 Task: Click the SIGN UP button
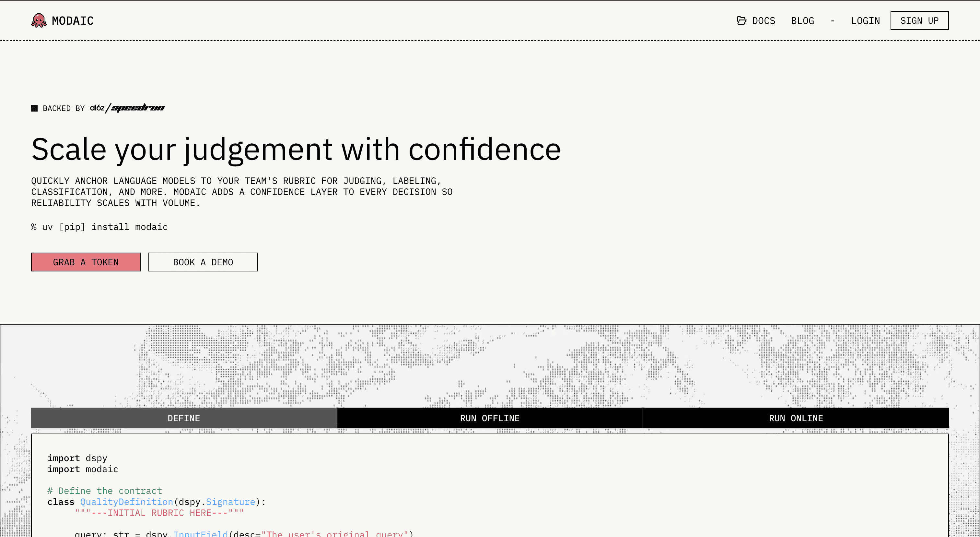click(919, 20)
